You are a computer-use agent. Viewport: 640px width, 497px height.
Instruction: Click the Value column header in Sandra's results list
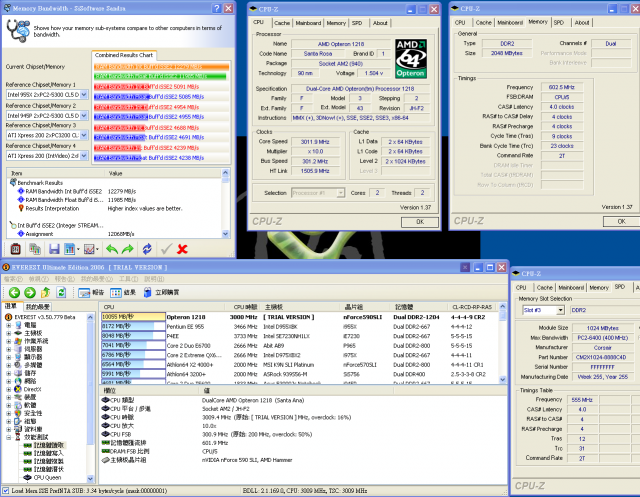pos(163,173)
